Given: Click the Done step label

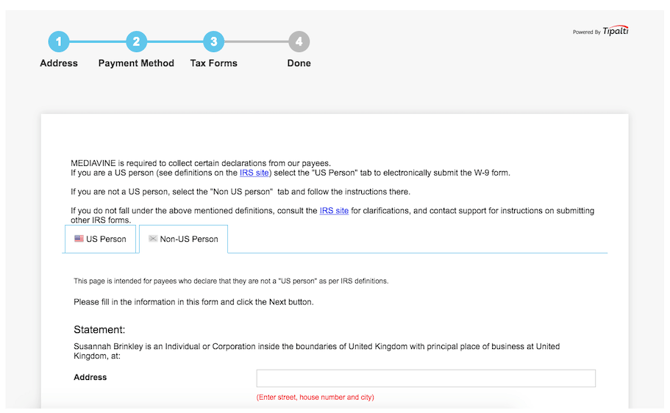Looking at the screenshot, I should point(299,63).
